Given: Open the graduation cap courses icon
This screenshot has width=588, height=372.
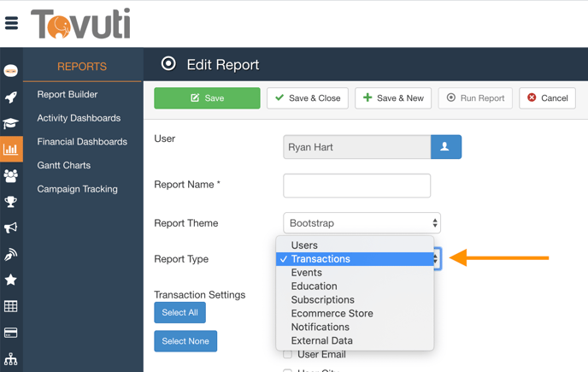Looking at the screenshot, I should (11, 123).
